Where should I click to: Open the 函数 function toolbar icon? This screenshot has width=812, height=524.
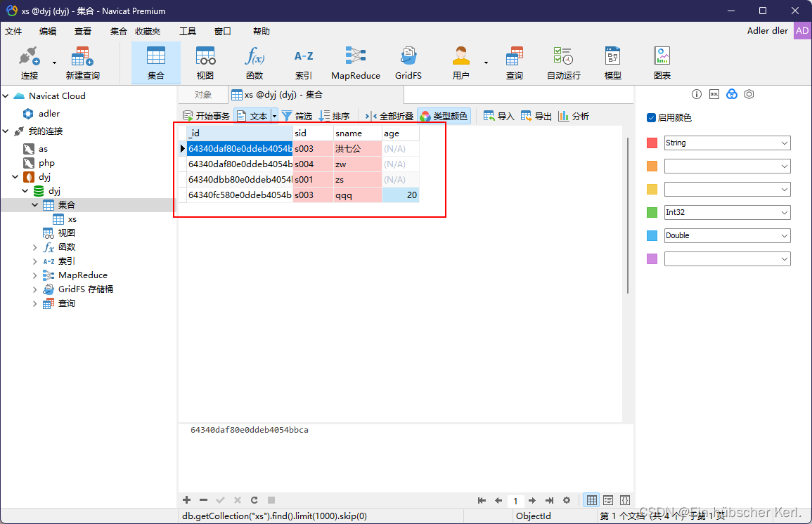point(254,63)
